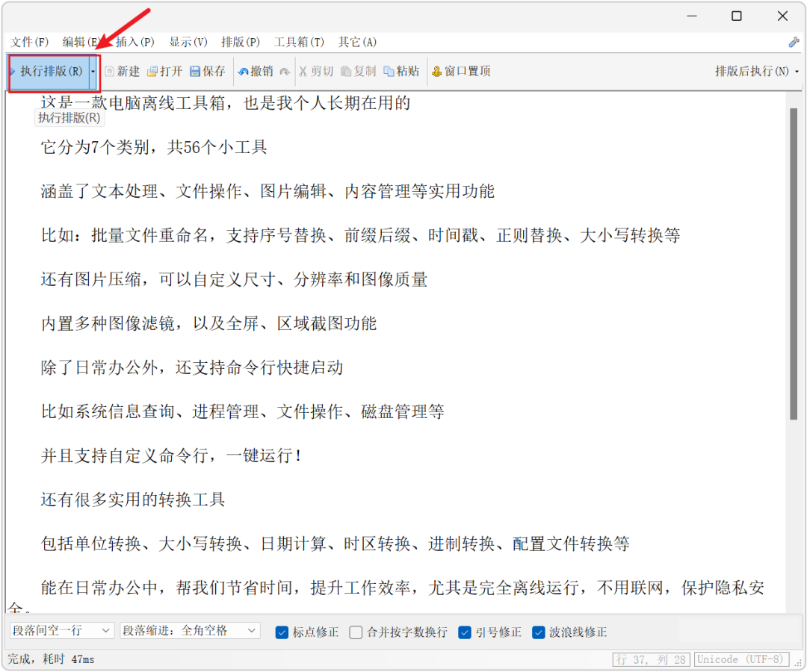
Task: Pin window with 窗口置顶
Action: pos(461,72)
